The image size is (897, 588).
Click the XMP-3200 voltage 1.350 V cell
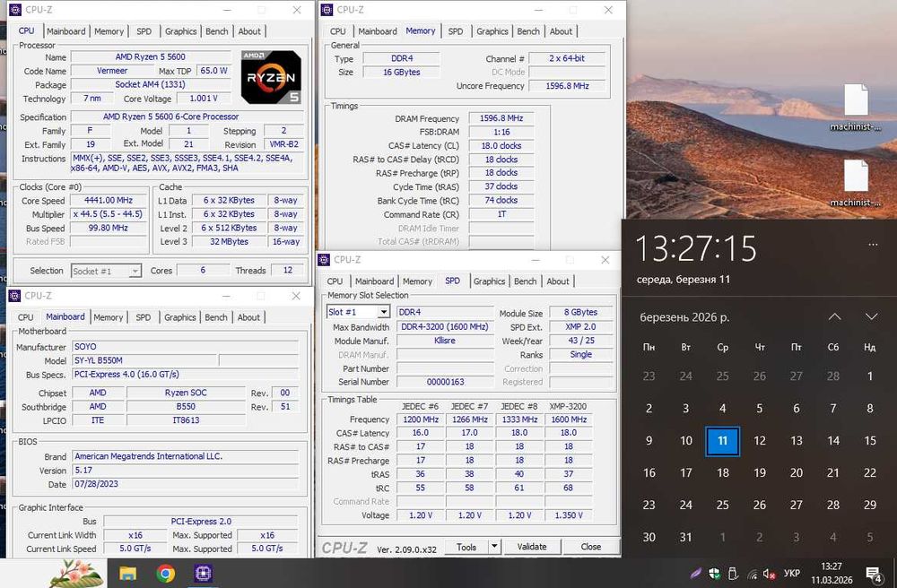(x=569, y=514)
